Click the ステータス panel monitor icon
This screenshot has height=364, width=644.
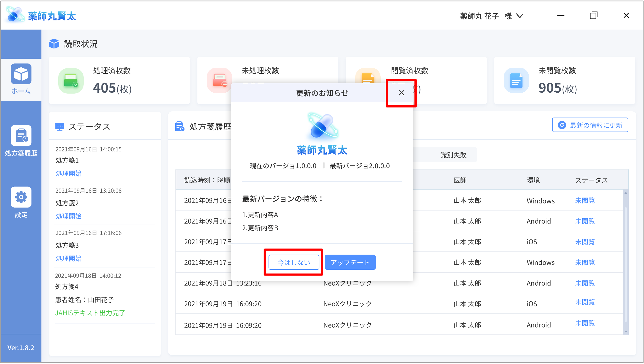click(x=59, y=127)
